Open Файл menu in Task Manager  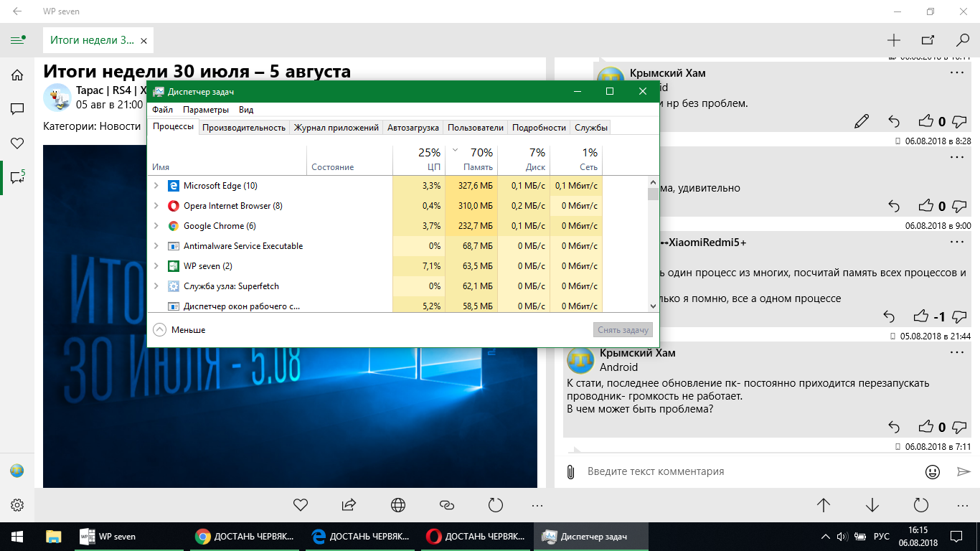(x=162, y=110)
